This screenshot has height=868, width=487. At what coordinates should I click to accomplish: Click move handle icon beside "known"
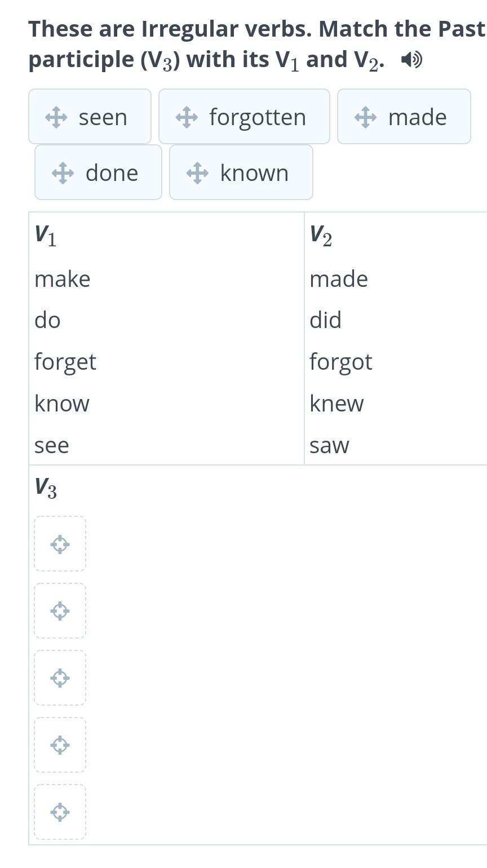[197, 173]
